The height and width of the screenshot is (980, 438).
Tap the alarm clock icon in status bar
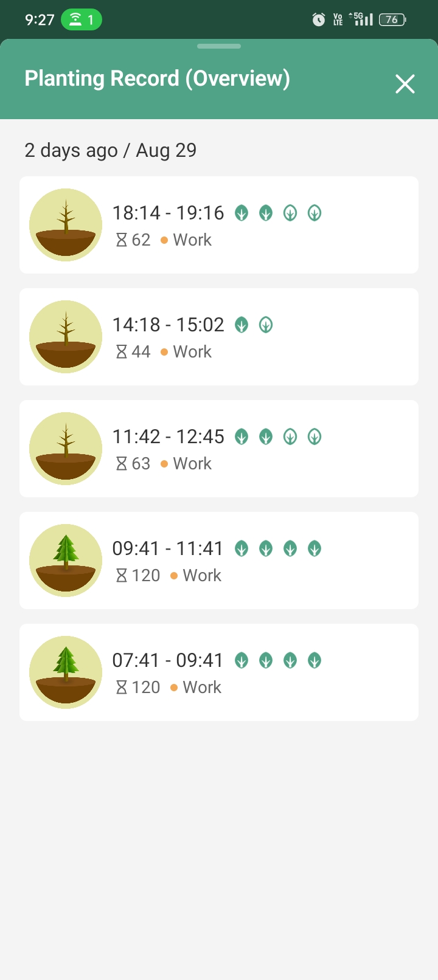(x=319, y=20)
